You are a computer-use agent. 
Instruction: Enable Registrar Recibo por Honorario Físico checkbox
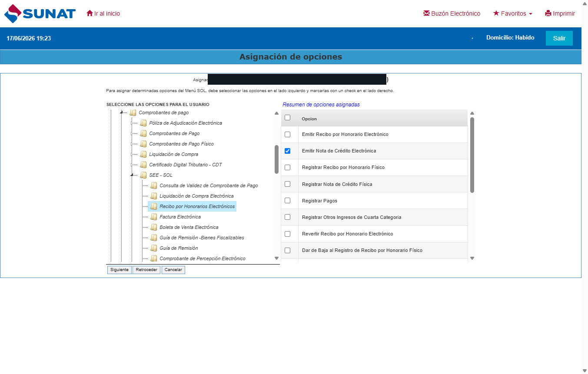287,167
